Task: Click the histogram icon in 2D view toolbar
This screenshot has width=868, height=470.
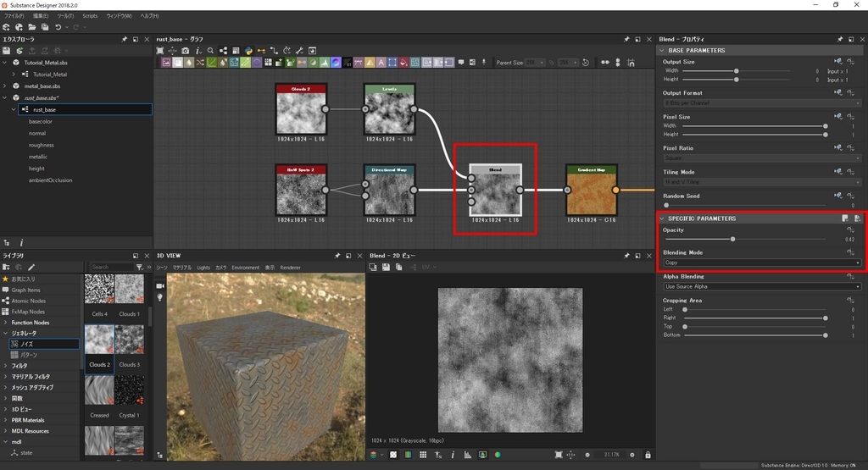Action: coord(466,455)
